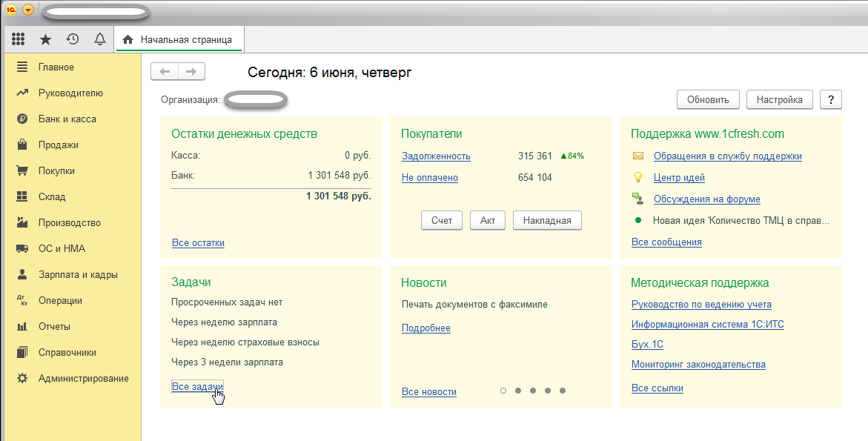
Task: Click the Настройка button
Action: pos(779,99)
